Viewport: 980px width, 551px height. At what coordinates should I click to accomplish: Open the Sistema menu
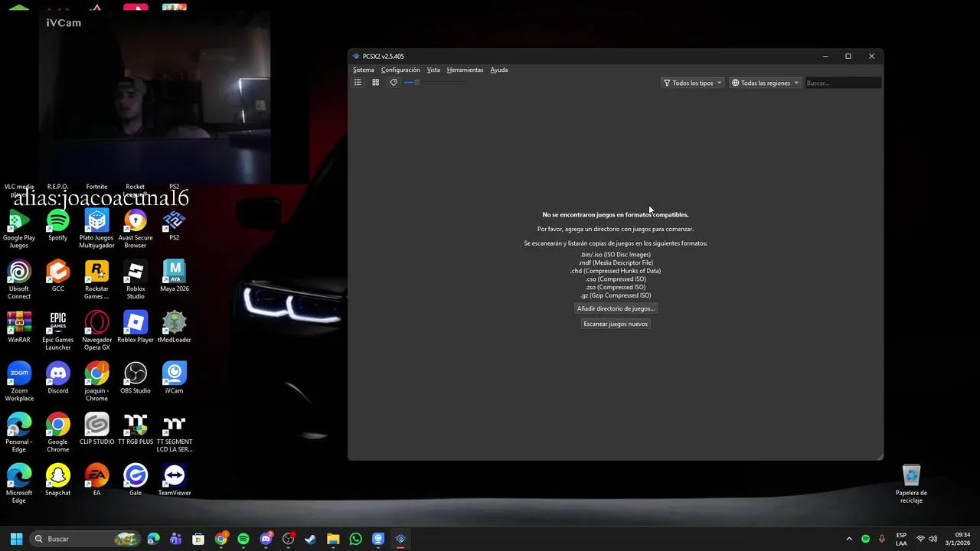[364, 70]
